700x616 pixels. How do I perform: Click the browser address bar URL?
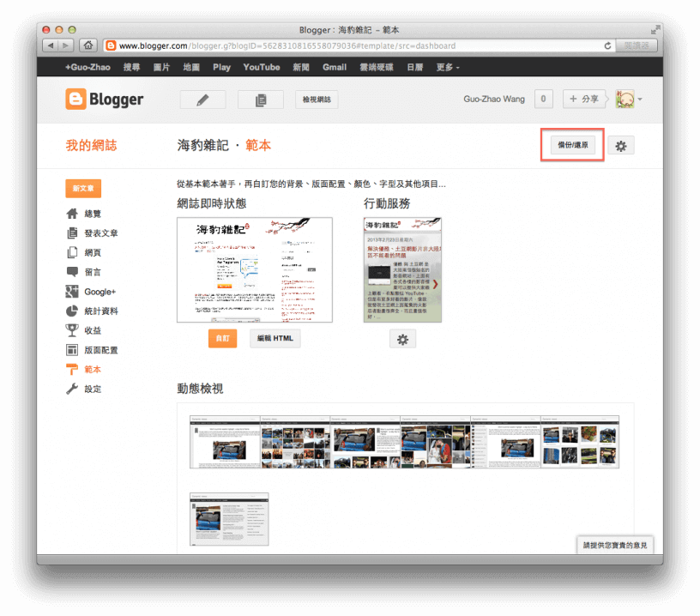[287, 45]
